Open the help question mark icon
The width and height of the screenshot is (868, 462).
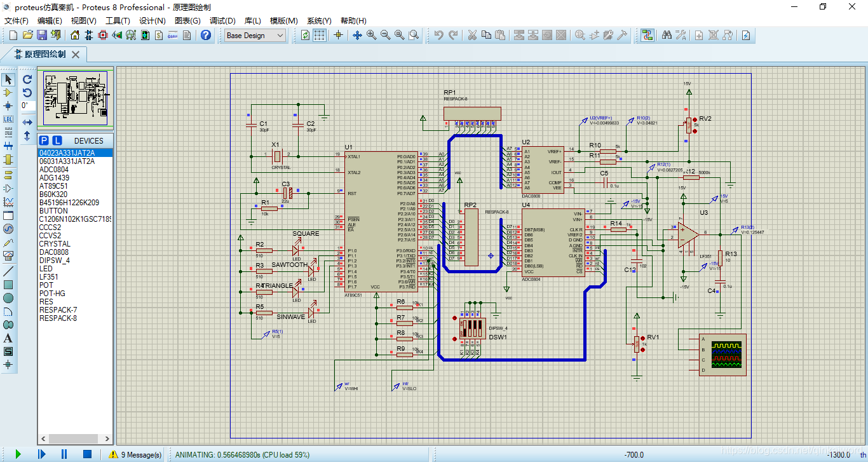pos(206,36)
